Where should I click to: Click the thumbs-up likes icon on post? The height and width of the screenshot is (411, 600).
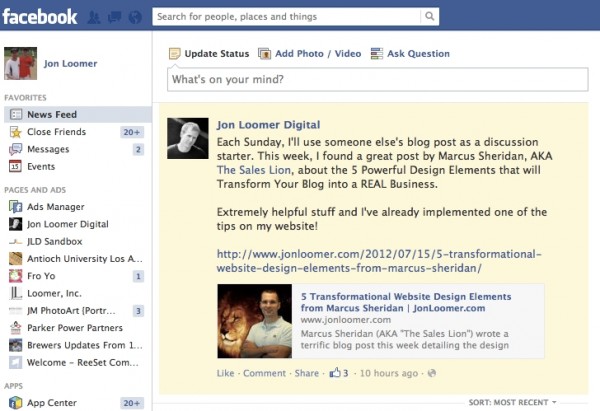tap(335, 372)
